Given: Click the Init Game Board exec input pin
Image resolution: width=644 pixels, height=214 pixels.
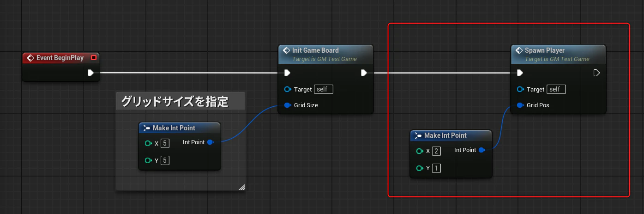Looking at the screenshot, I should pos(287,73).
